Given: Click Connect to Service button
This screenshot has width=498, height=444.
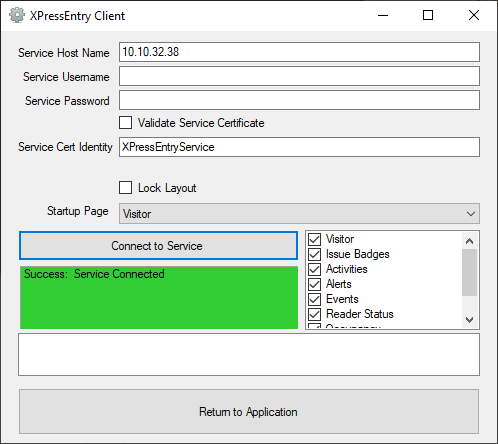Looking at the screenshot, I should tap(158, 246).
